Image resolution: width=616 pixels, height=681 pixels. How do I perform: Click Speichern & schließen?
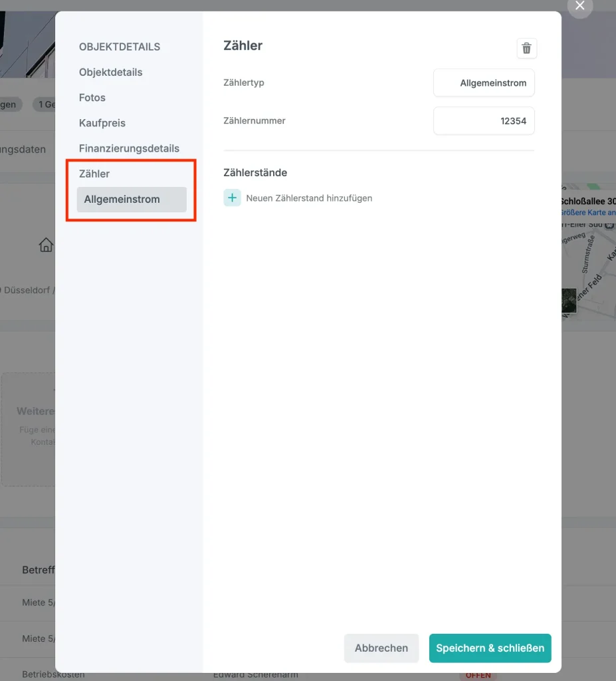[490, 648]
